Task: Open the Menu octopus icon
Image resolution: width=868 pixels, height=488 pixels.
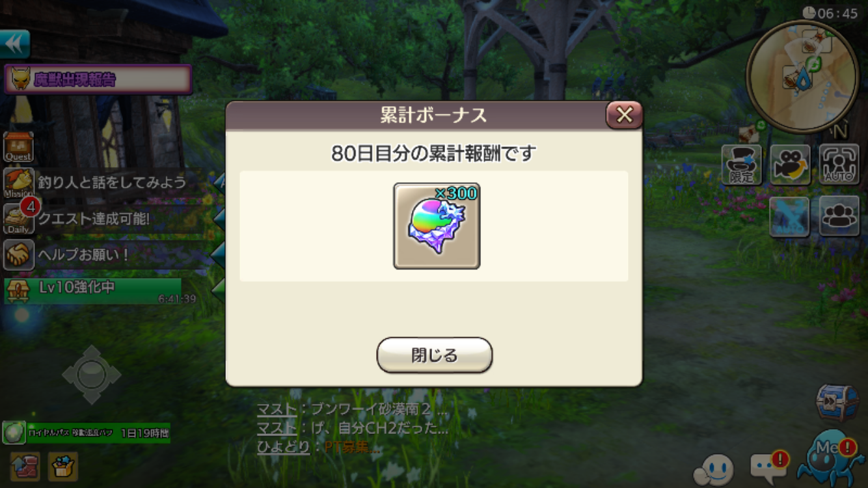Action: 830,457
